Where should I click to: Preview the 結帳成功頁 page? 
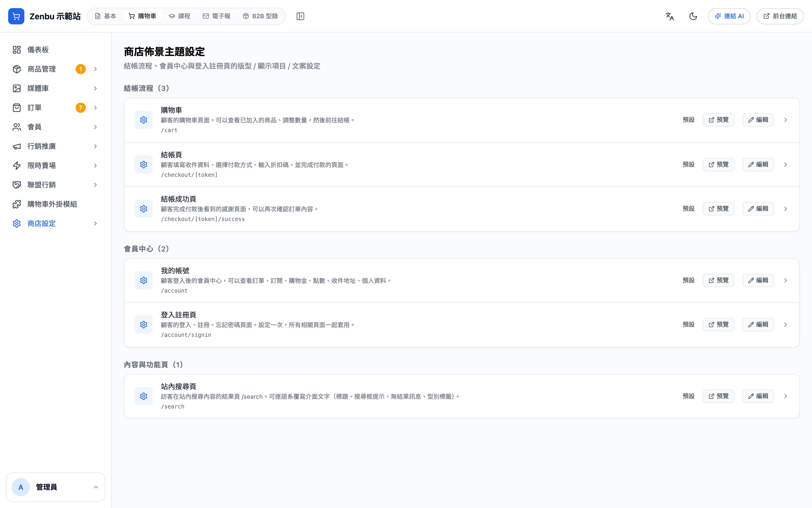(718, 209)
